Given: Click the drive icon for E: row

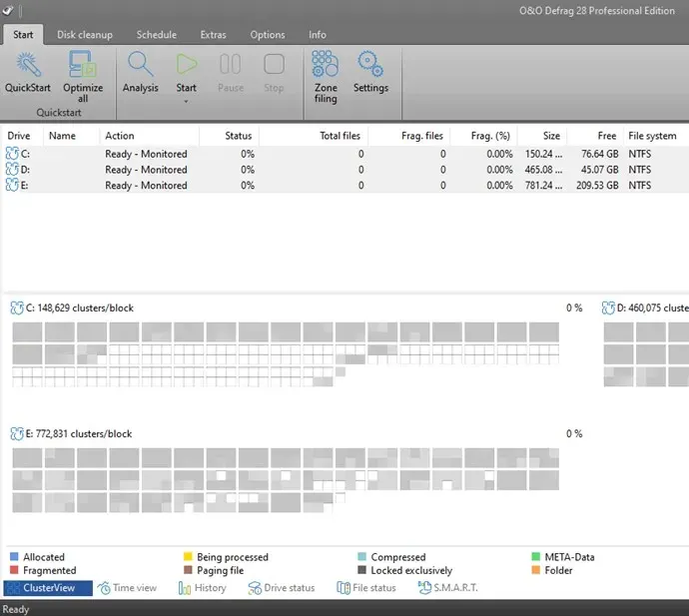Looking at the screenshot, I should (12, 186).
